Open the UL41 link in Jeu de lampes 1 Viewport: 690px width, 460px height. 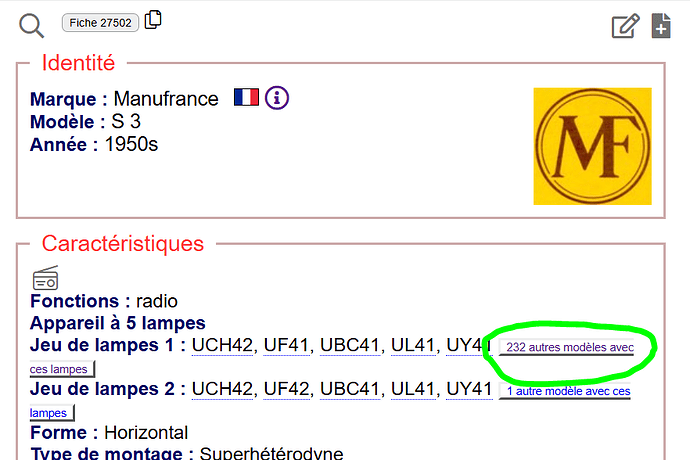(413, 345)
